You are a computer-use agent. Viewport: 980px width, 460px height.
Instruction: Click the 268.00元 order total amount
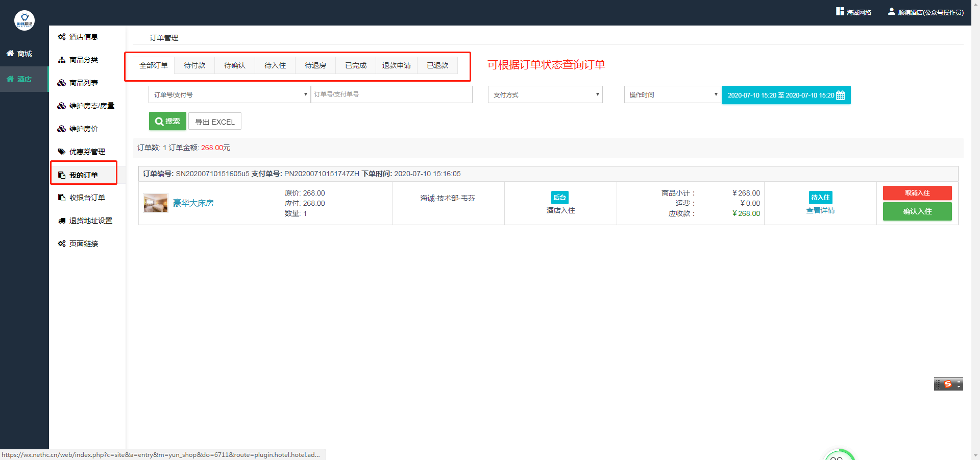click(216, 148)
